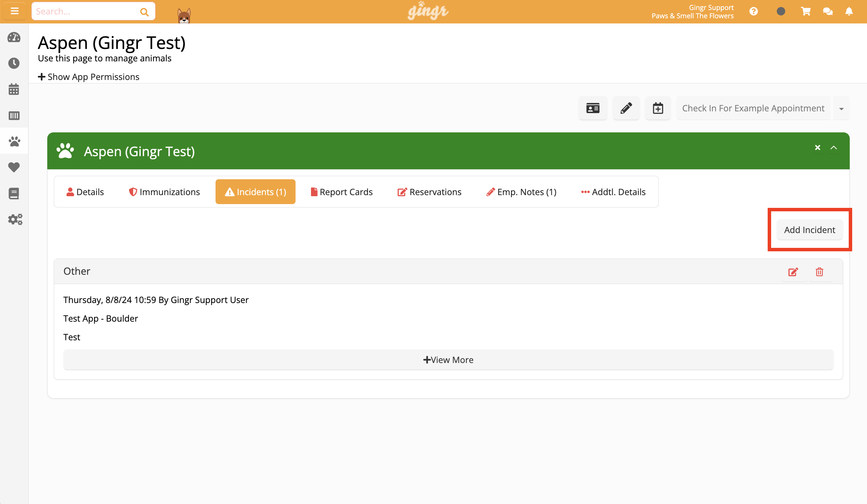
Task: Expand Show App Permissions
Action: pos(89,77)
